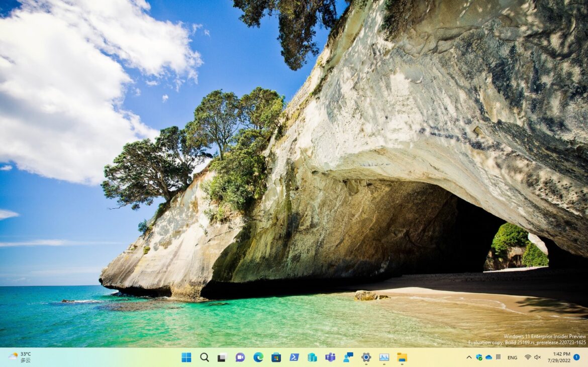Open File Explorer from taskbar

click(402, 357)
